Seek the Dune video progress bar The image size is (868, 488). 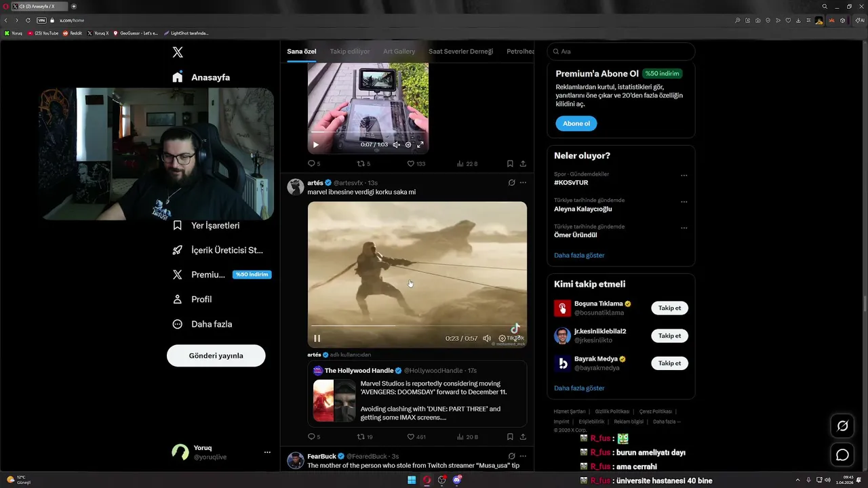click(x=417, y=326)
